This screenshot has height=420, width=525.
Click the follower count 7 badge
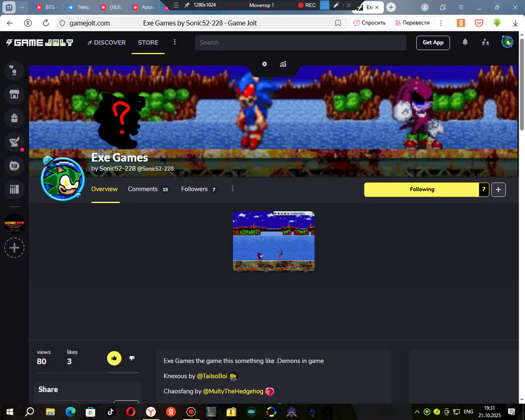pyautogui.click(x=484, y=190)
